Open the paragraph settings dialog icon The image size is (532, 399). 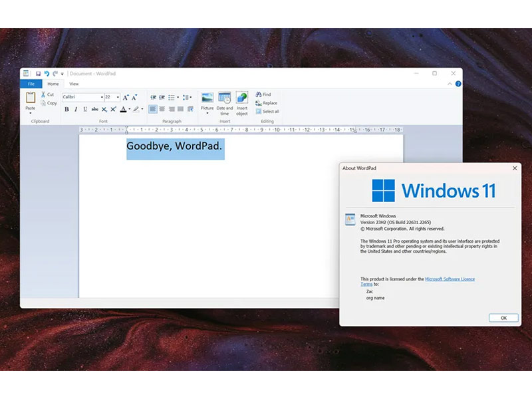tap(190, 109)
